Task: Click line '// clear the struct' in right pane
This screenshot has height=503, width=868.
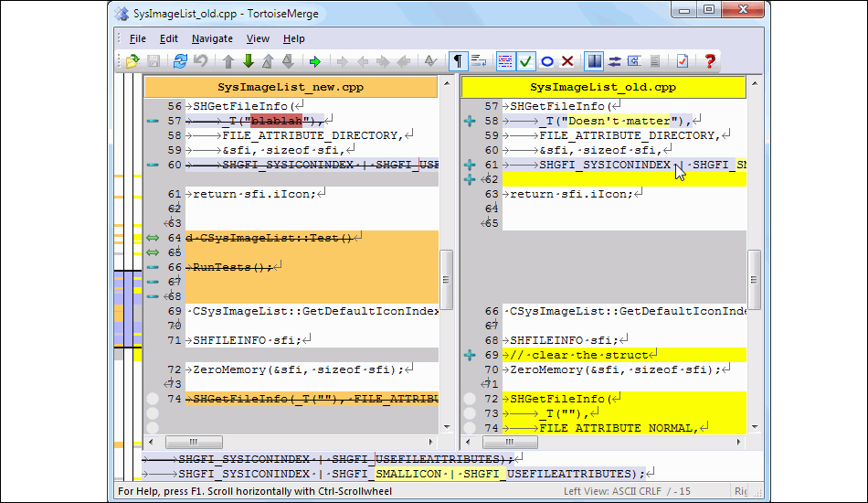Action: tap(624, 355)
